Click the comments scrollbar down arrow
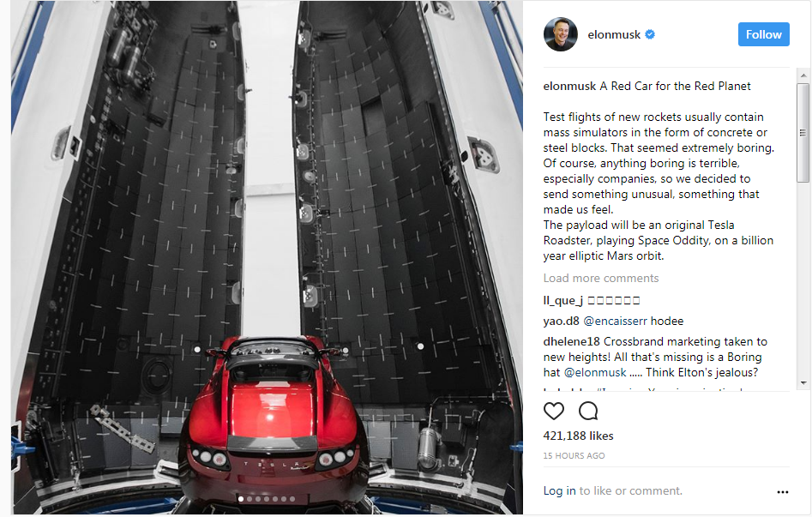 (803, 383)
